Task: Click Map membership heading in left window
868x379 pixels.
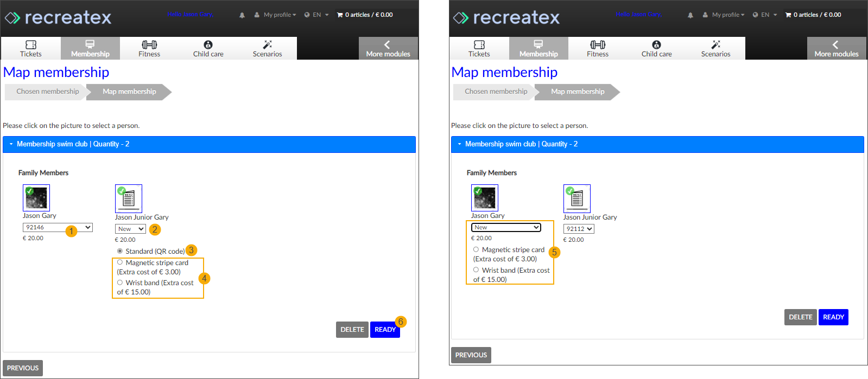Action: pos(56,72)
